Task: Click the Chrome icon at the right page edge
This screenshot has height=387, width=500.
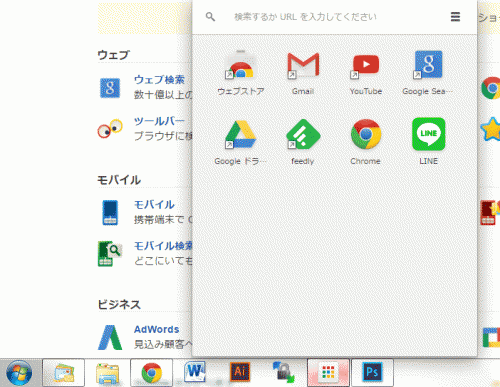Action: click(491, 88)
